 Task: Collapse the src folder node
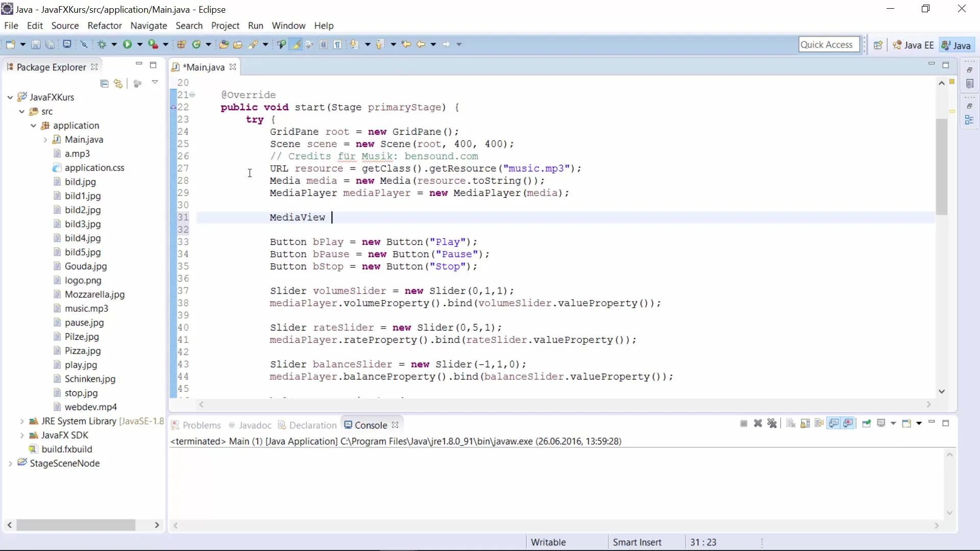click(21, 111)
